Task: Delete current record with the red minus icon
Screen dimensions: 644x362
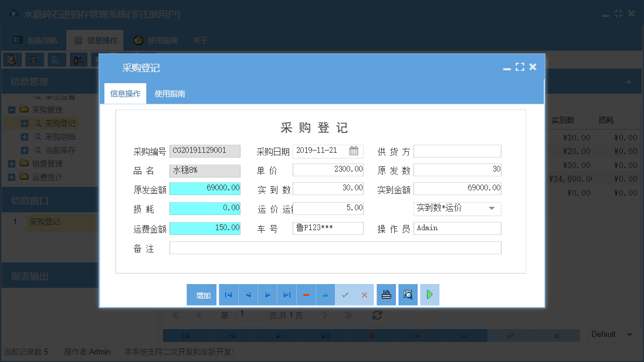Action: tap(306, 295)
